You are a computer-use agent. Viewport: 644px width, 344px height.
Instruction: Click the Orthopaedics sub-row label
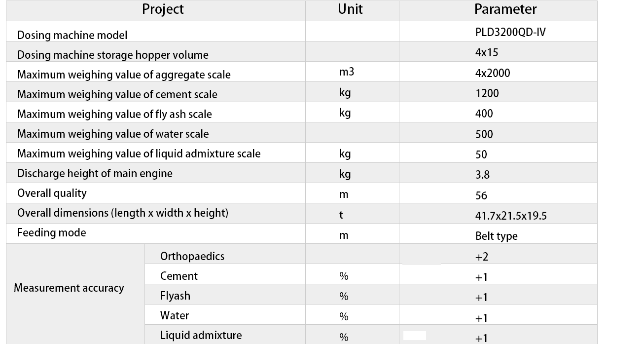[x=192, y=256]
